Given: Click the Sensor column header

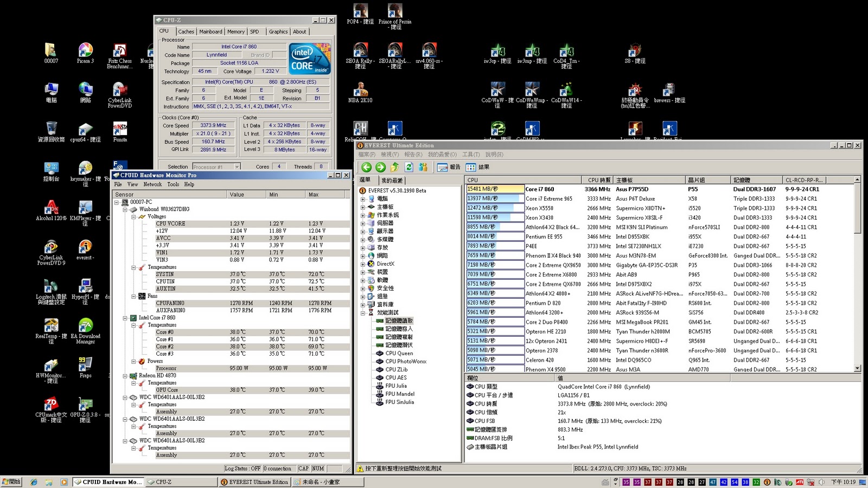Looking at the screenshot, I should click(x=169, y=195).
